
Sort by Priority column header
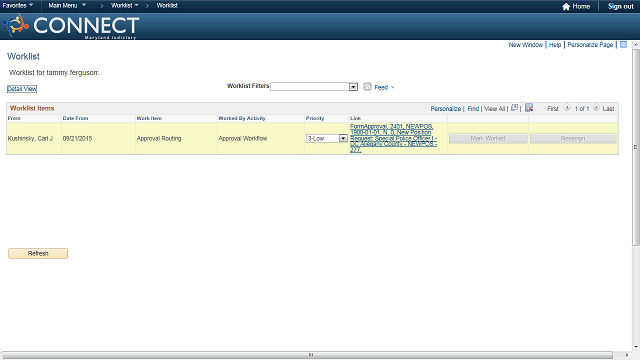pos(315,118)
